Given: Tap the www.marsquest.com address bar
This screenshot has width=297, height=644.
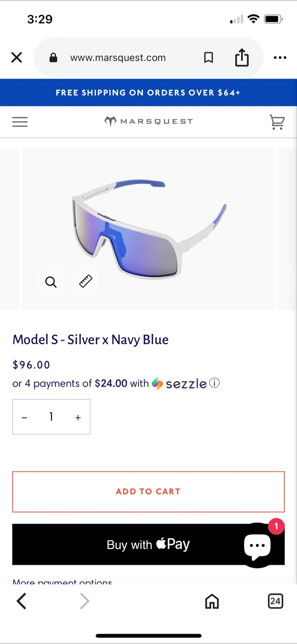Looking at the screenshot, I should click(118, 58).
